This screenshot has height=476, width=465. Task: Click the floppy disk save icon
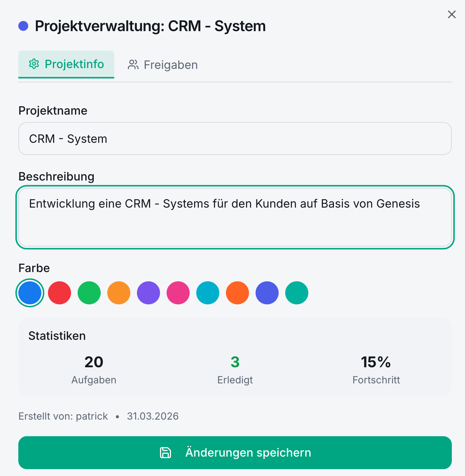pyautogui.click(x=165, y=453)
